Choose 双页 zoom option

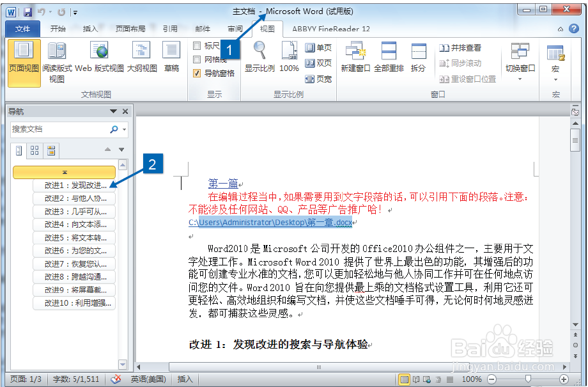[318, 63]
